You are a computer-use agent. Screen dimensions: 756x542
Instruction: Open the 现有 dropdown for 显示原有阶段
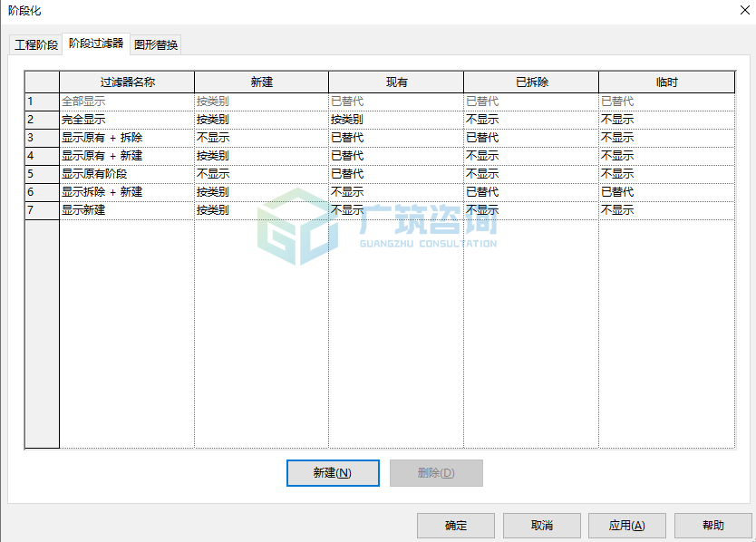[x=395, y=173]
